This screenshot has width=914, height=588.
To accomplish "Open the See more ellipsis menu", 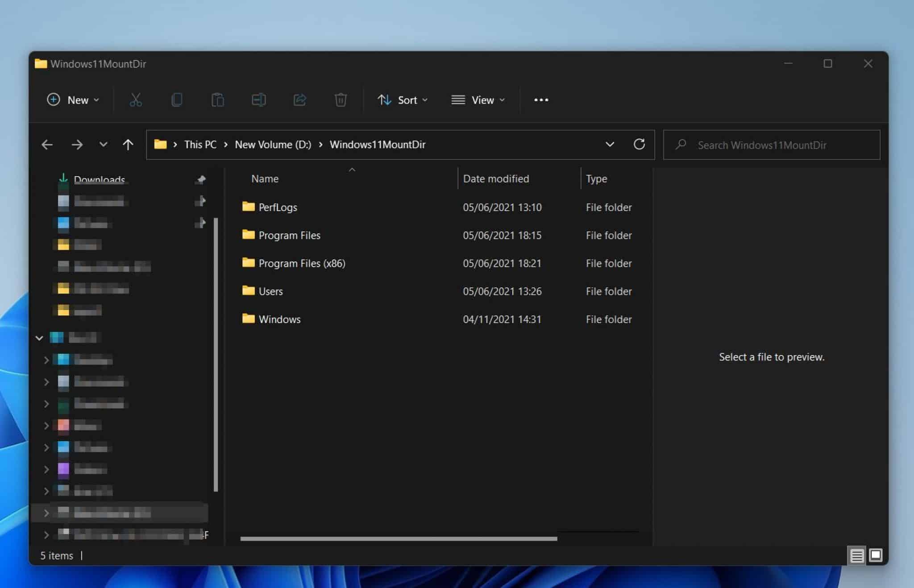I will pos(541,100).
